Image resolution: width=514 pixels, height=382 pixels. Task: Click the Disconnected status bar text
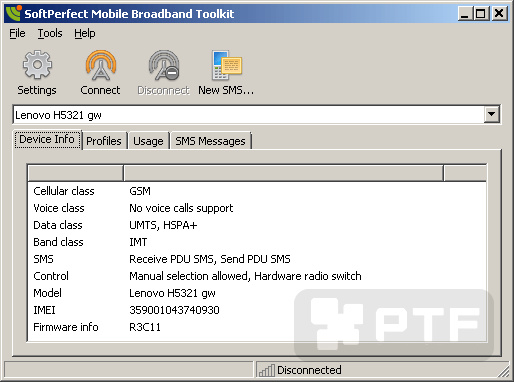pos(309,370)
